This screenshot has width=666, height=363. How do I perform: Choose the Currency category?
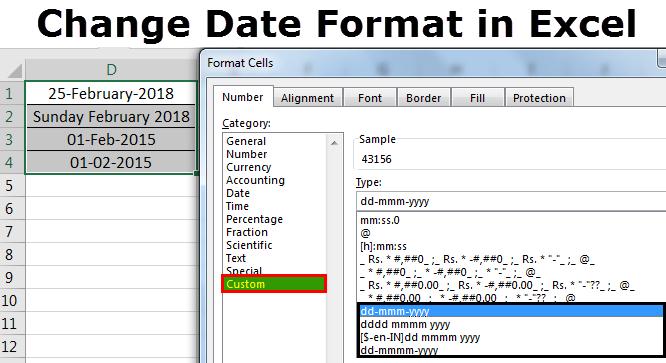click(x=248, y=167)
